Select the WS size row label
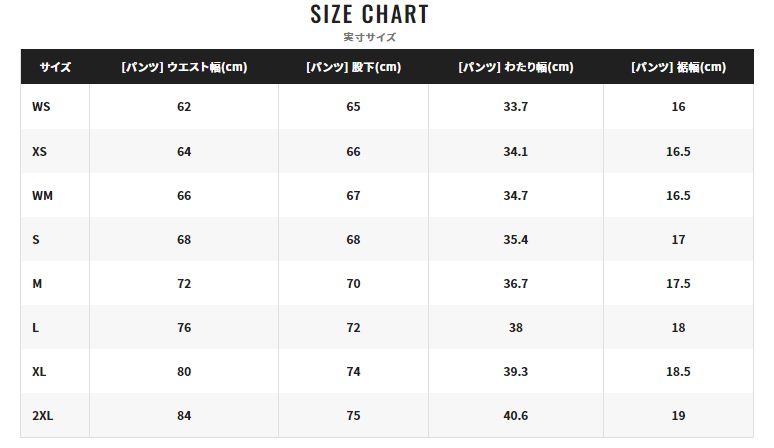Image resolution: width=774 pixels, height=448 pixels. tap(41, 107)
